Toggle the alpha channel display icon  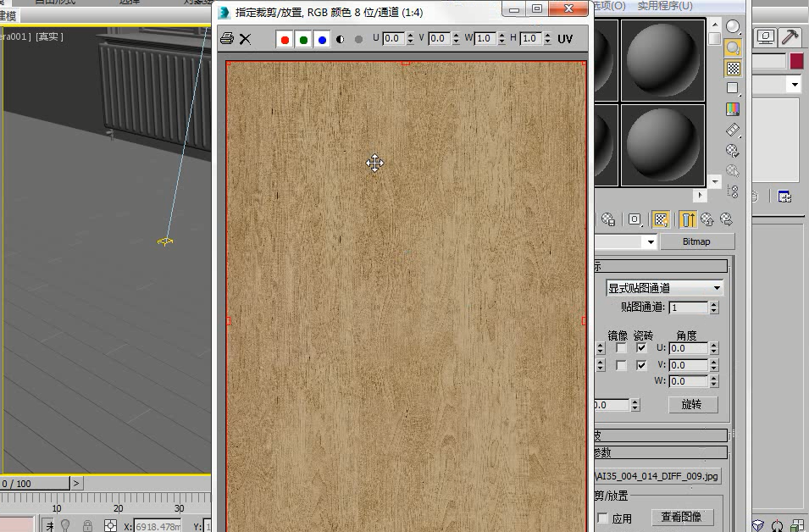coord(340,39)
